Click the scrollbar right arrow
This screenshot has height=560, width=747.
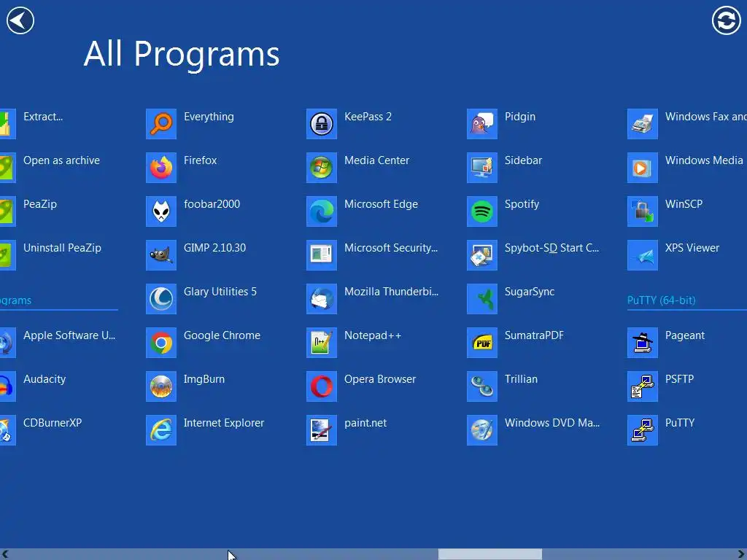[741, 554]
